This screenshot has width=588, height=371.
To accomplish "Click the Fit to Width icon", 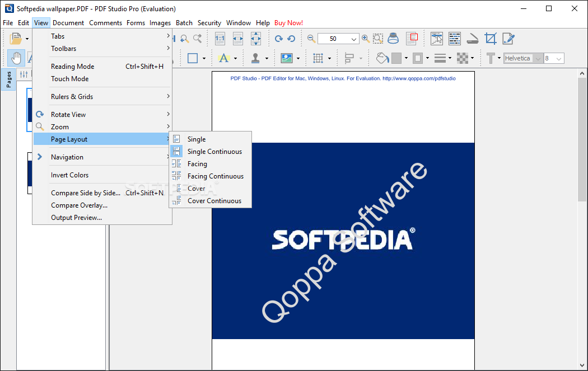I will [238, 39].
